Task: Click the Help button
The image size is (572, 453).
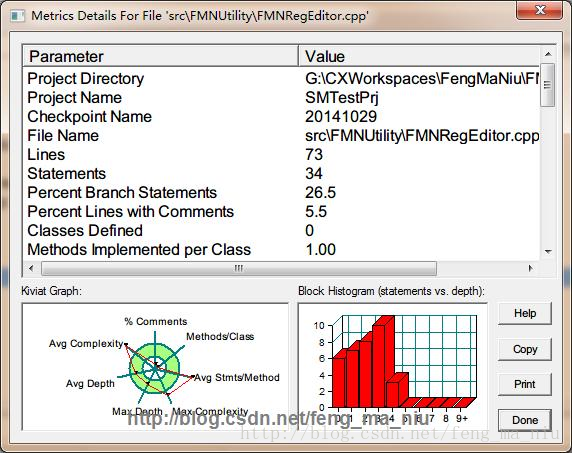Action: 525,313
